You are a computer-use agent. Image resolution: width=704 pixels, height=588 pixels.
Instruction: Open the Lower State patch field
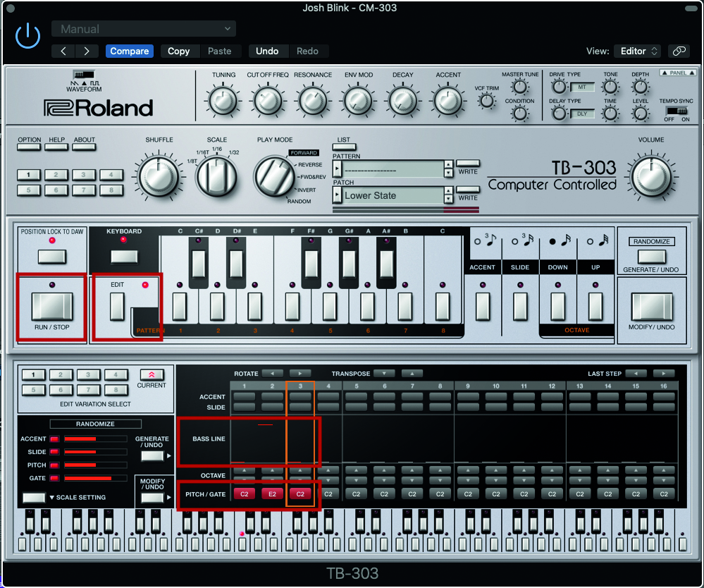point(393,195)
